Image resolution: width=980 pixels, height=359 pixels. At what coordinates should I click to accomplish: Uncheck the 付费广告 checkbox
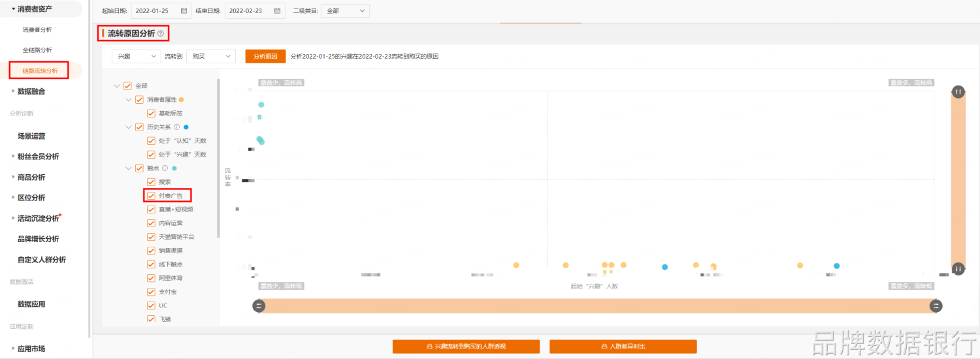point(151,195)
